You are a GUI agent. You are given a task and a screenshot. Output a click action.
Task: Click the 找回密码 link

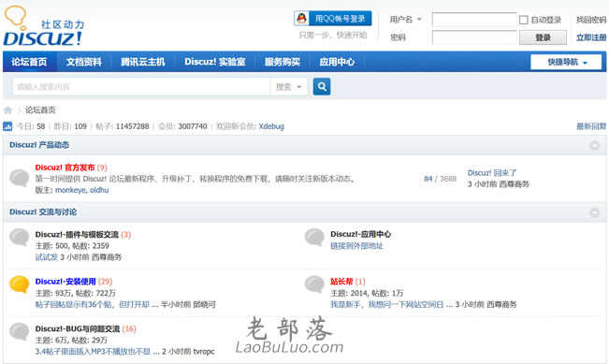(591, 20)
